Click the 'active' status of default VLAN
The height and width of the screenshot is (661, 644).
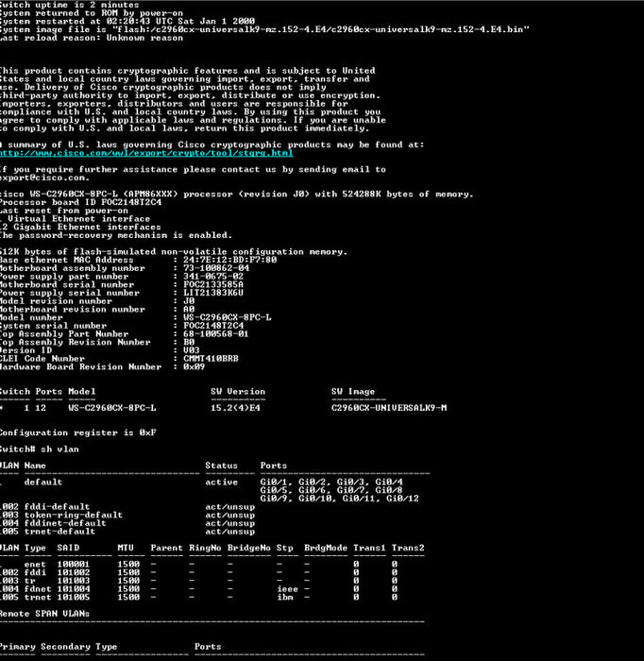click(222, 483)
